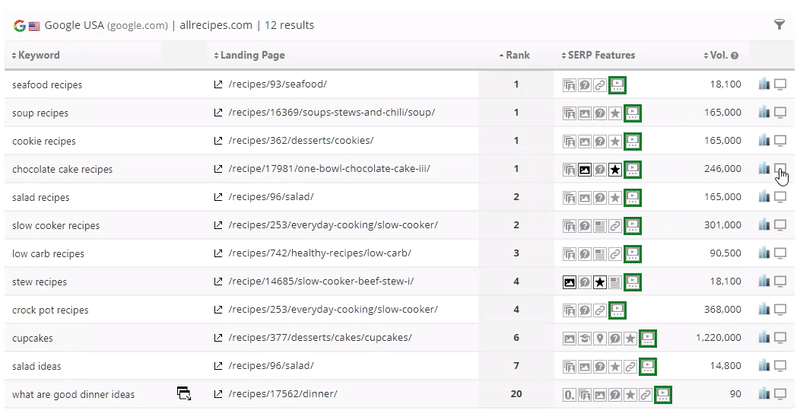Open the history chart for cupcakes
800x420 pixels.
click(764, 338)
